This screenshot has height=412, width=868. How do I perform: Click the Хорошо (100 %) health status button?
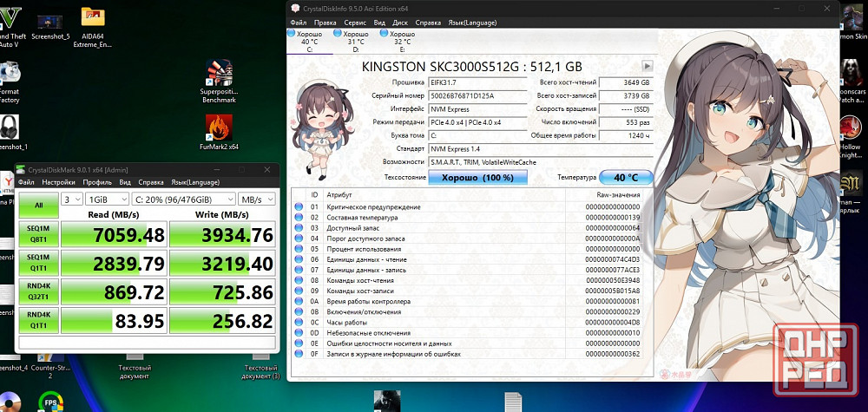pyautogui.click(x=478, y=177)
